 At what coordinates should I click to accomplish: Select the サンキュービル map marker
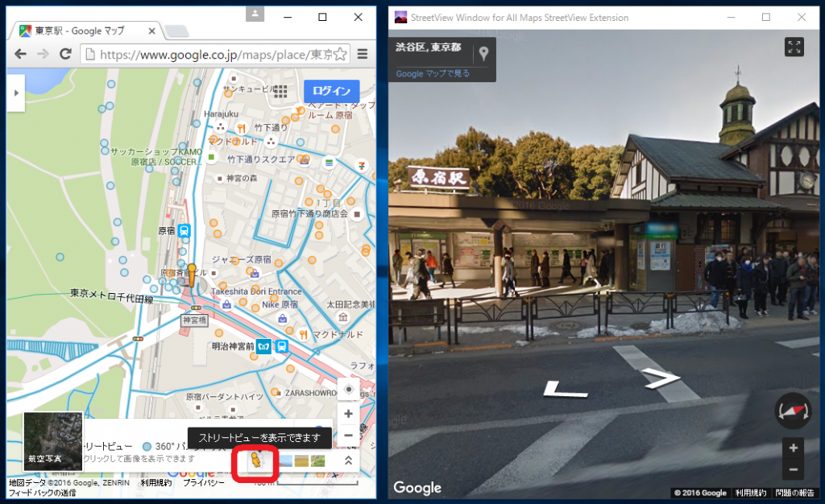click(234, 79)
